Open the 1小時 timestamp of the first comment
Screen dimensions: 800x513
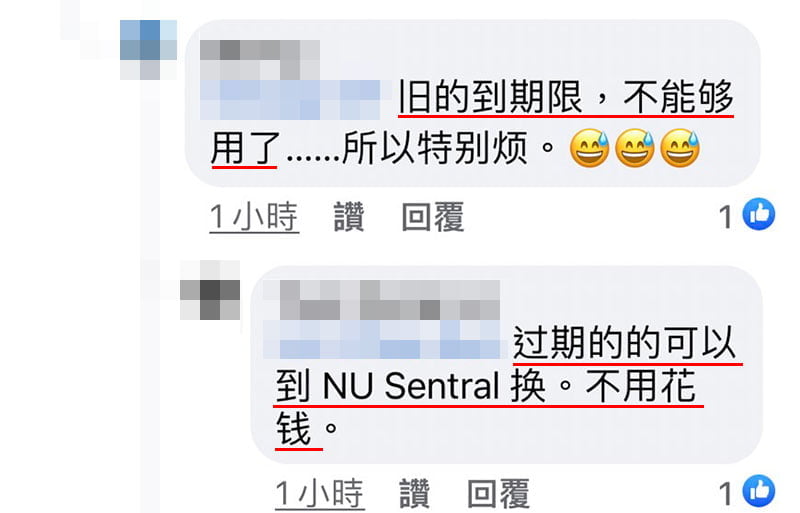click(x=254, y=217)
